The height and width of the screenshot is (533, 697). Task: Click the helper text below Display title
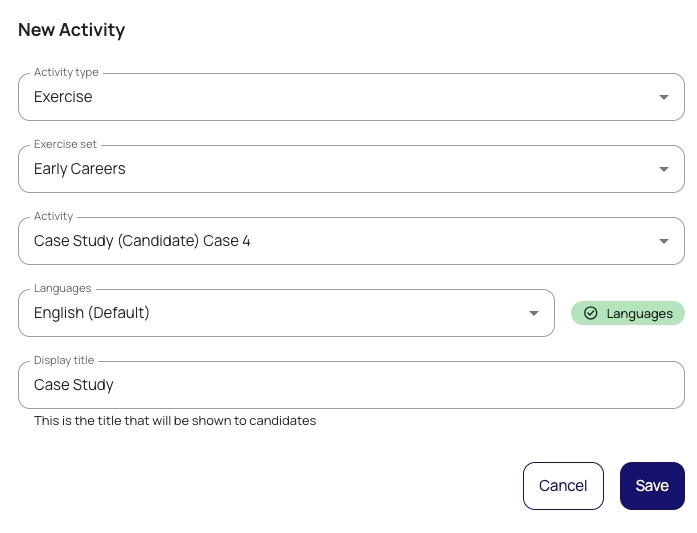tap(175, 421)
